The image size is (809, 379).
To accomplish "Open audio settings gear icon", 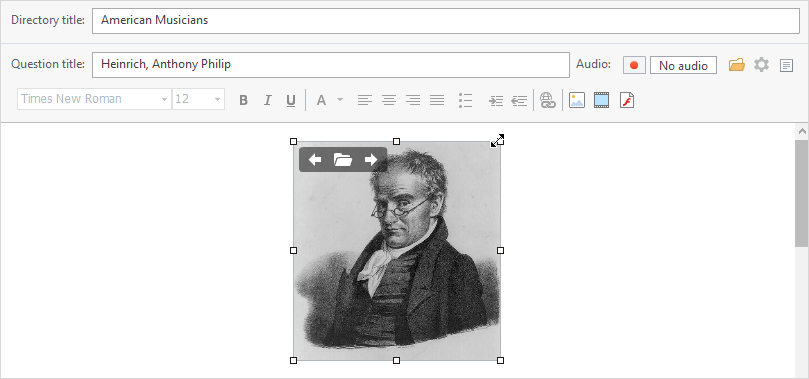I will pyautogui.click(x=762, y=65).
